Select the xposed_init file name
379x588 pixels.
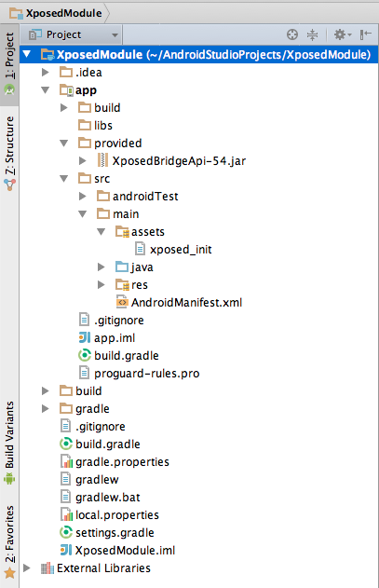pos(181,250)
